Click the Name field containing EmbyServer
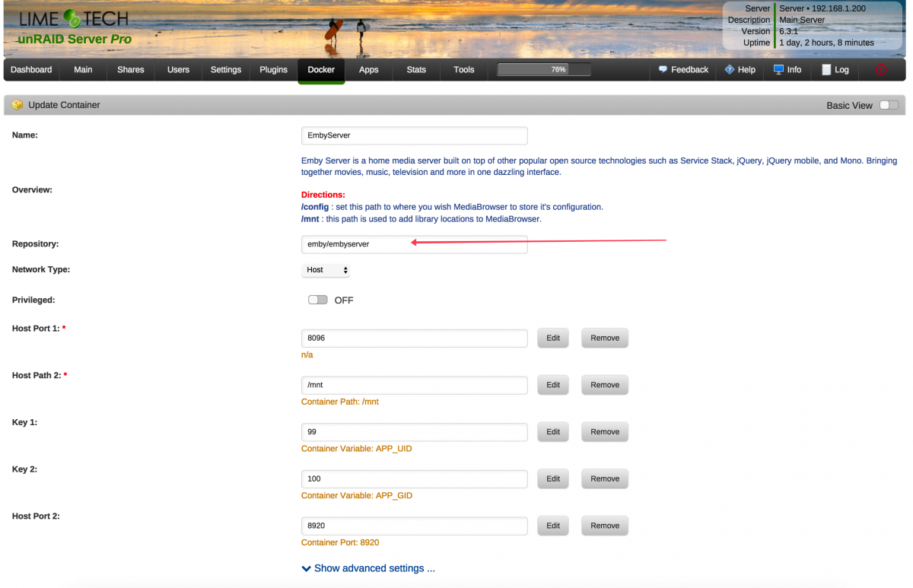The width and height of the screenshot is (913, 588). point(414,135)
